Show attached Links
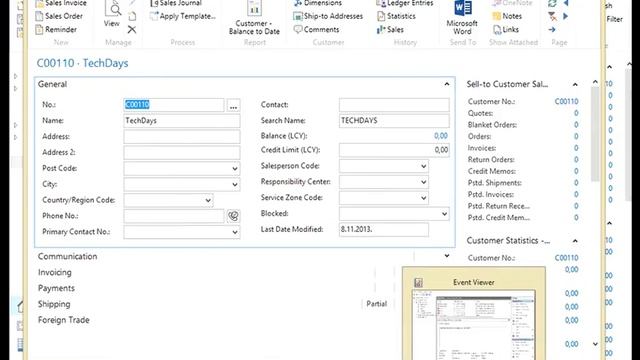 click(x=506, y=29)
